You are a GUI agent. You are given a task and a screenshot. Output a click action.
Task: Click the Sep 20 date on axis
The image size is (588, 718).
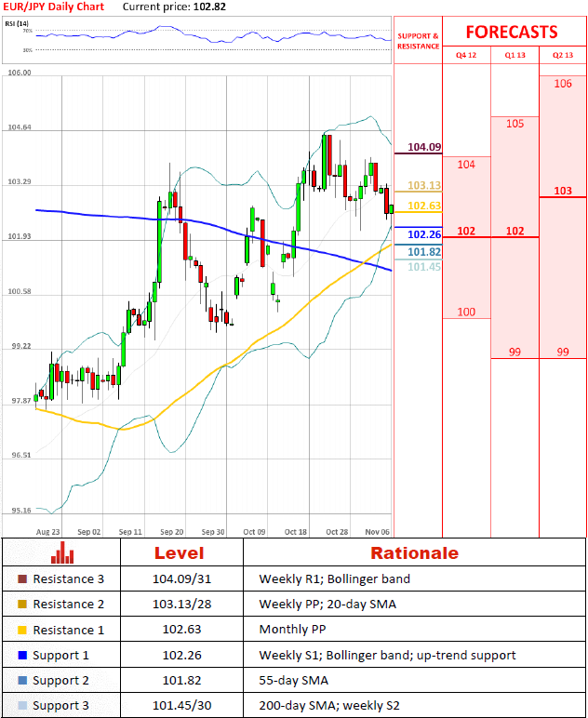(171, 532)
